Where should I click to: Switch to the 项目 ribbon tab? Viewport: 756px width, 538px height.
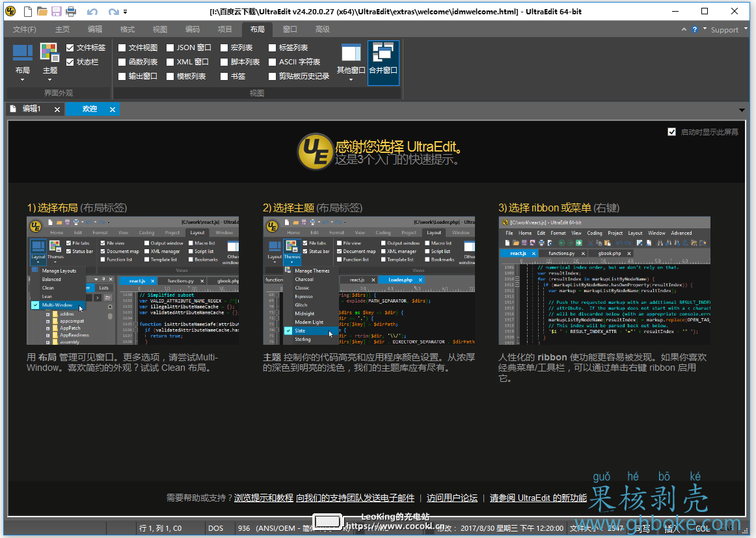pyautogui.click(x=224, y=29)
